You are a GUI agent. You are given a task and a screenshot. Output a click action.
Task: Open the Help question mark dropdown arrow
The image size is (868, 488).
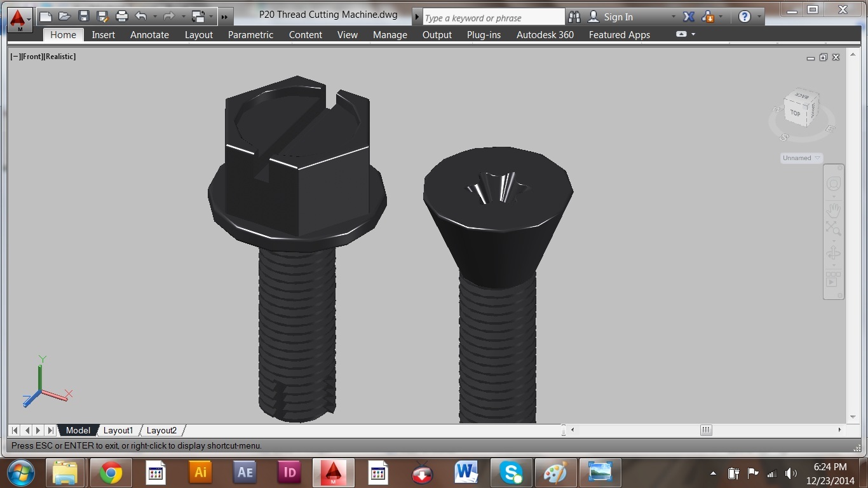759,17
